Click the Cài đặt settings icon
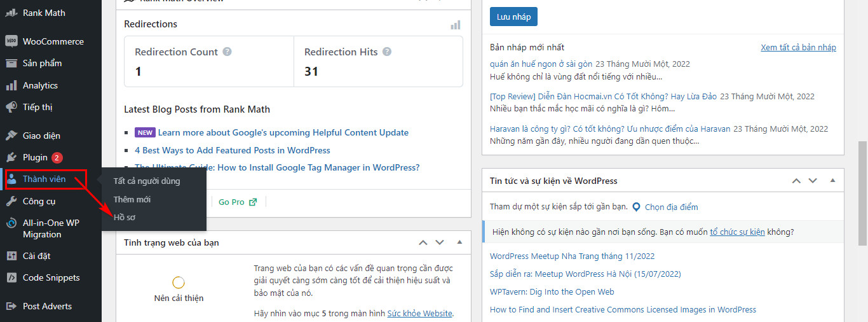The width and height of the screenshot is (868, 322). (x=11, y=256)
